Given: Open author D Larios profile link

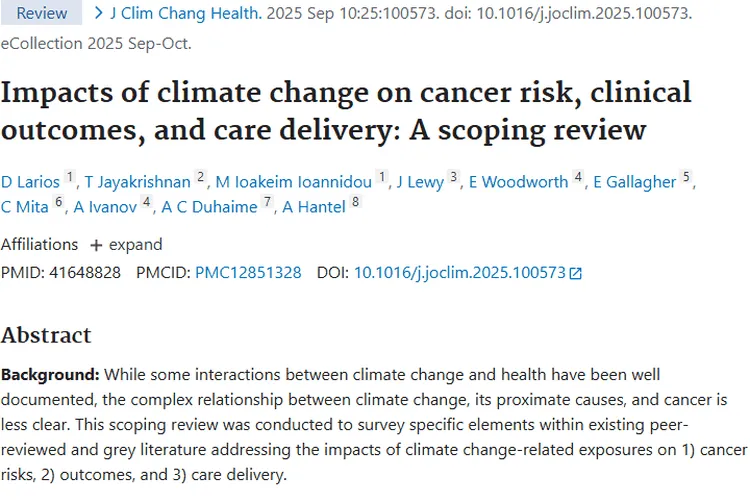Looking at the screenshot, I should tap(32, 181).
